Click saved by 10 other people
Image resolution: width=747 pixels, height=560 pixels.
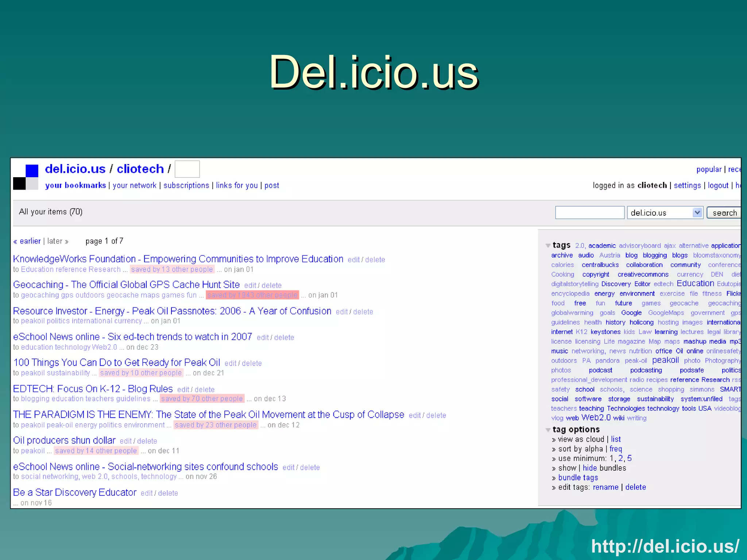pyautogui.click(x=141, y=373)
